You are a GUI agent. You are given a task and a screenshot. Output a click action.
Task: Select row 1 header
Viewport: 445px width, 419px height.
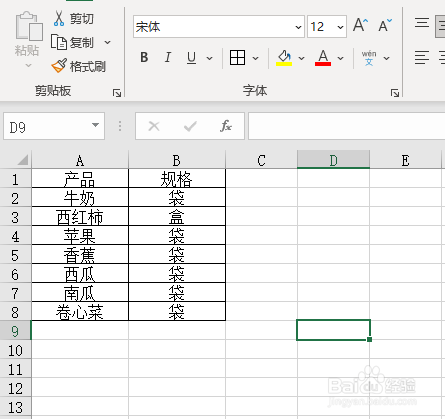pyautogui.click(x=15, y=179)
